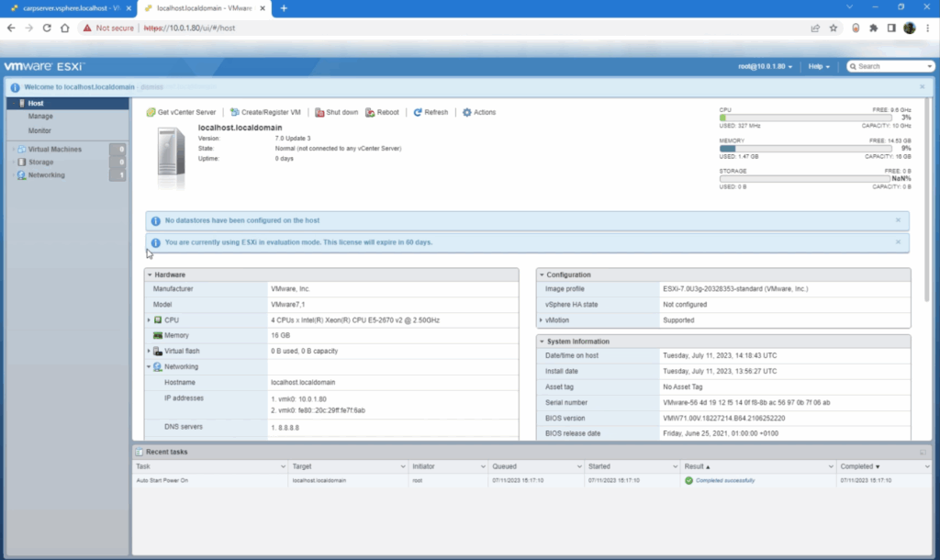Screen dimensions: 940x560
Task: Open Storage in navigator
Action: (x=40, y=162)
